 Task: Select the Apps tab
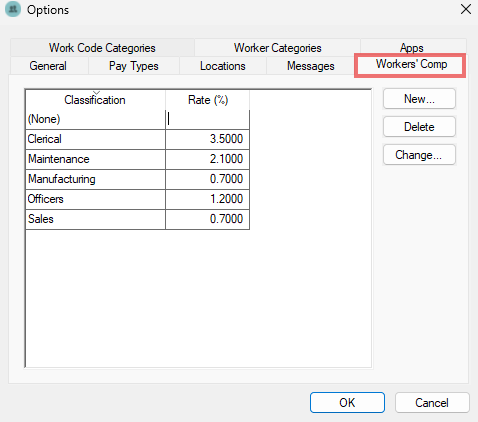(412, 48)
